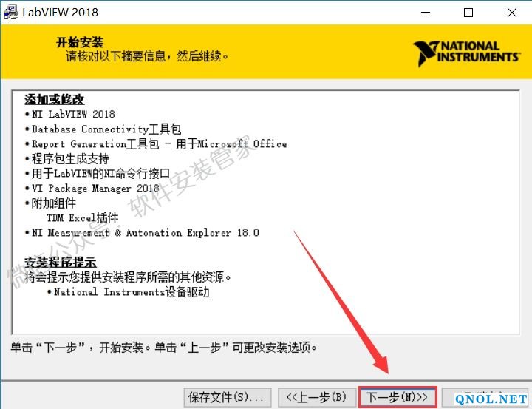Click the National Instruments设备驱动 entry

click(x=132, y=291)
